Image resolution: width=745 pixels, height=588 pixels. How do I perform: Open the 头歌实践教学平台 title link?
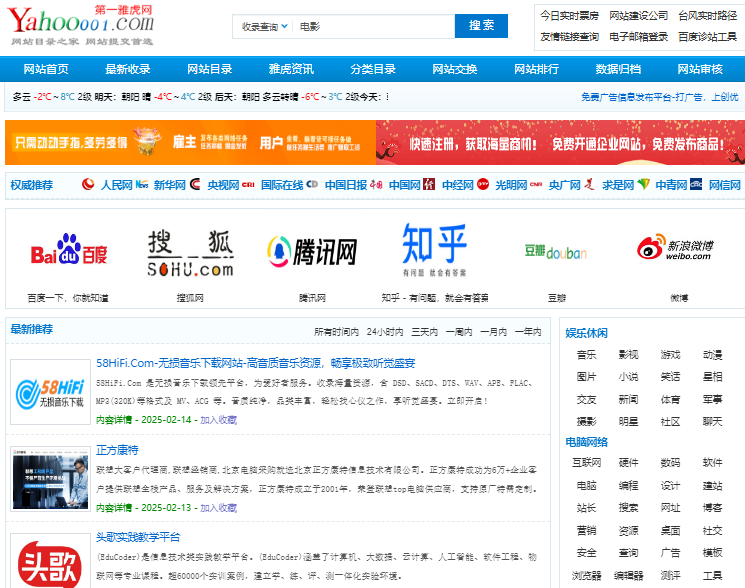click(x=138, y=537)
